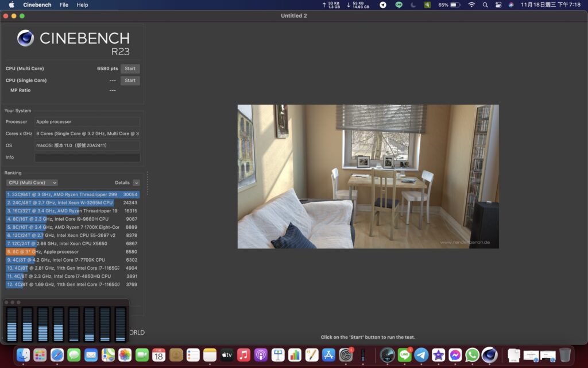Select the AMD Ryzen Threadripper 30054 ranking row
The height and width of the screenshot is (368, 588).
click(72, 194)
